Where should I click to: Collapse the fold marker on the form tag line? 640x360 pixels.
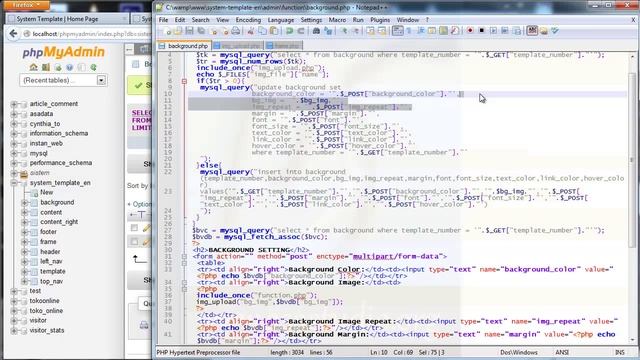(x=184, y=256)
